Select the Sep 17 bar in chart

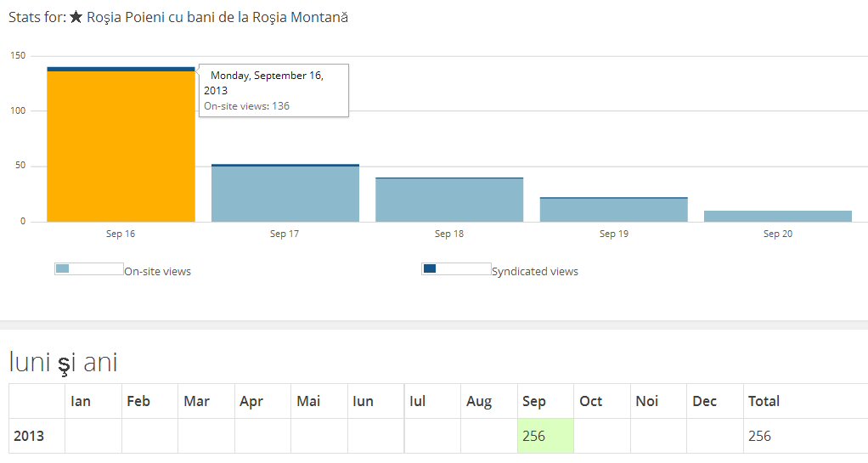click(x=285, y=194)
